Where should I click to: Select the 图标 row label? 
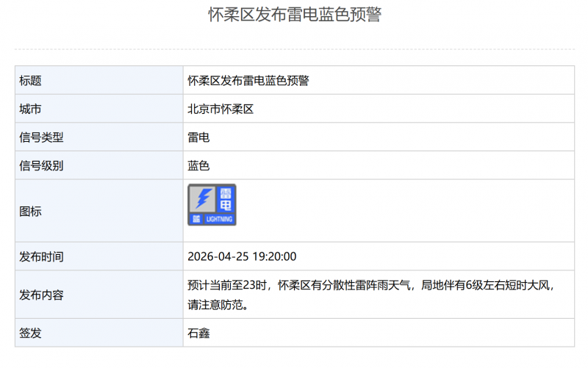(x=30, y=212)
